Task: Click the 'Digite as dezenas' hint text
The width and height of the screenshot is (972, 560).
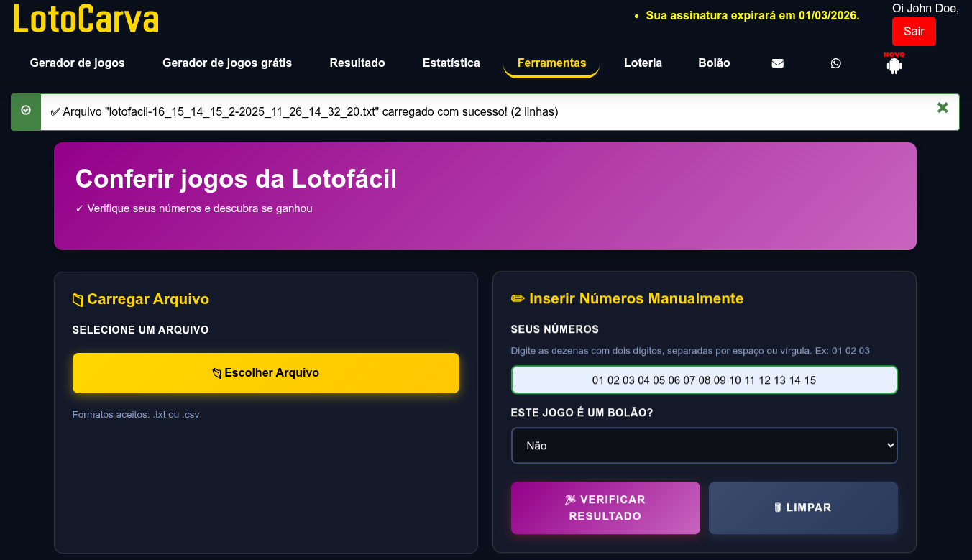Action: pyautogui.click(x=690, y=351)
